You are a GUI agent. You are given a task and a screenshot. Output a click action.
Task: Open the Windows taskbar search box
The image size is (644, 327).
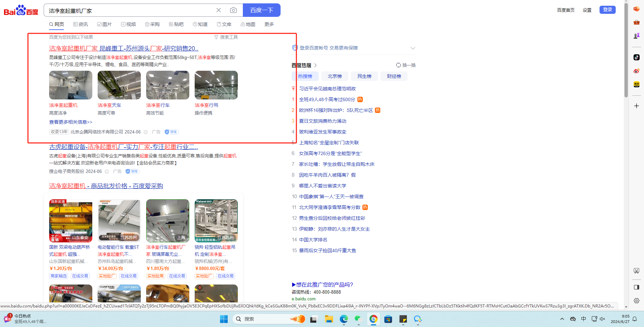(x=269, y=319)
